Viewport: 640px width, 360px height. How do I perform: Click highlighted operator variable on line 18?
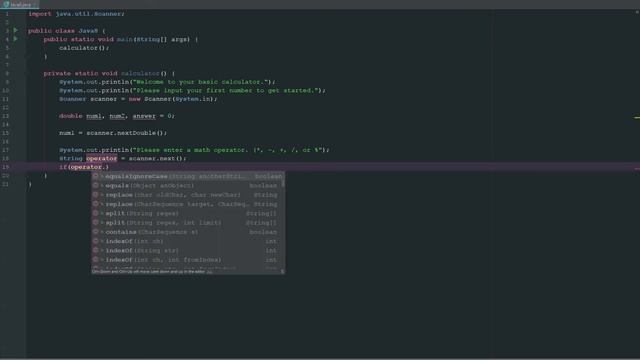[x=102, y=159]
